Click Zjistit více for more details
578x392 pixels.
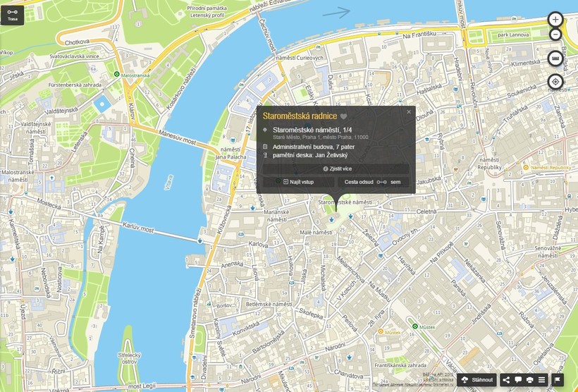[336, 169]
